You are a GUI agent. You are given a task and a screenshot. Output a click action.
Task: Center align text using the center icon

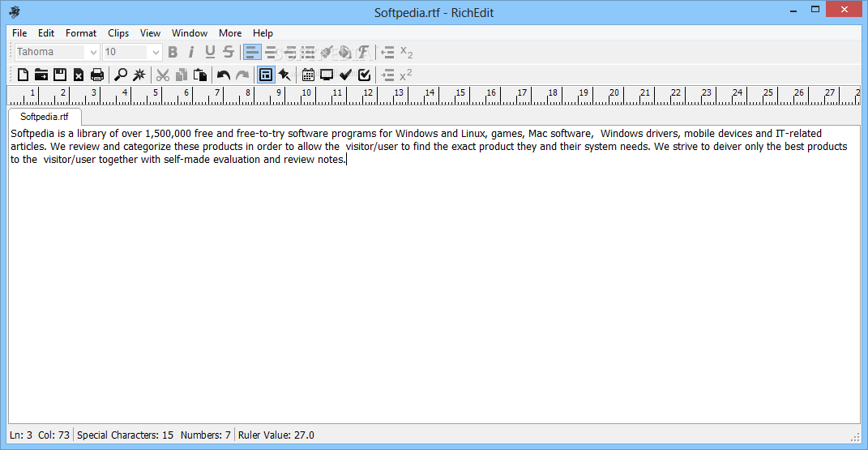pos(271,52)
